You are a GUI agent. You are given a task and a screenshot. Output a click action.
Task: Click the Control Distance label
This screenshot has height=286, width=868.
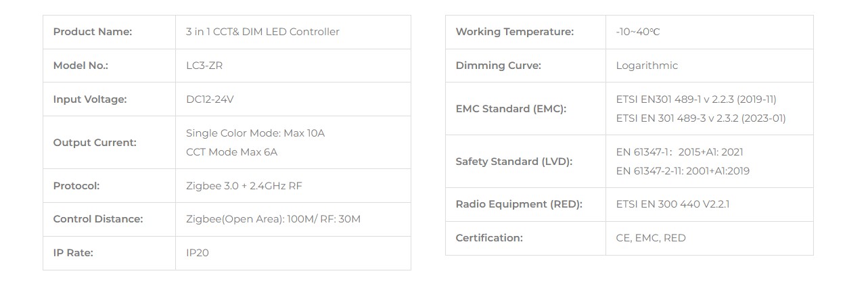pos(98,219)
